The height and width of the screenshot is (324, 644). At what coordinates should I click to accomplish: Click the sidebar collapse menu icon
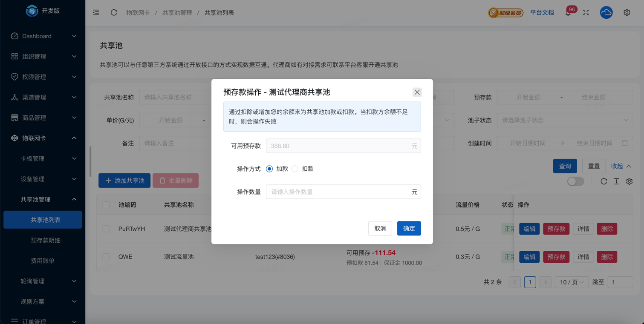[x=96, y=13]
